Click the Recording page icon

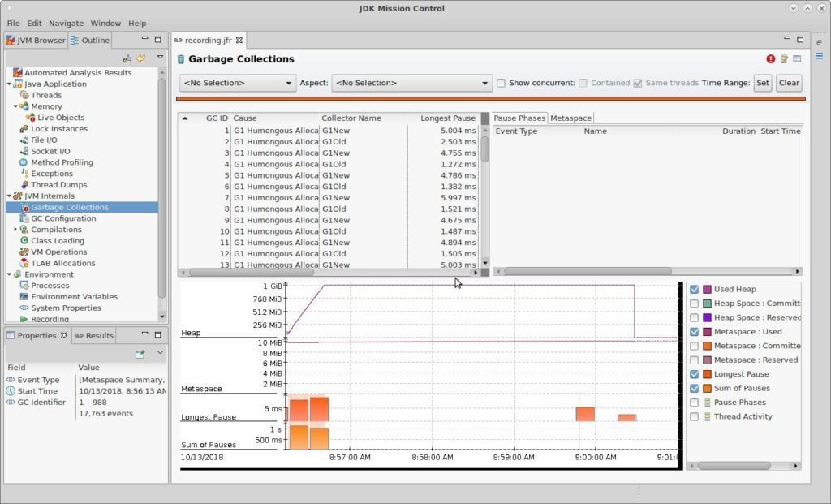(24, 319)
